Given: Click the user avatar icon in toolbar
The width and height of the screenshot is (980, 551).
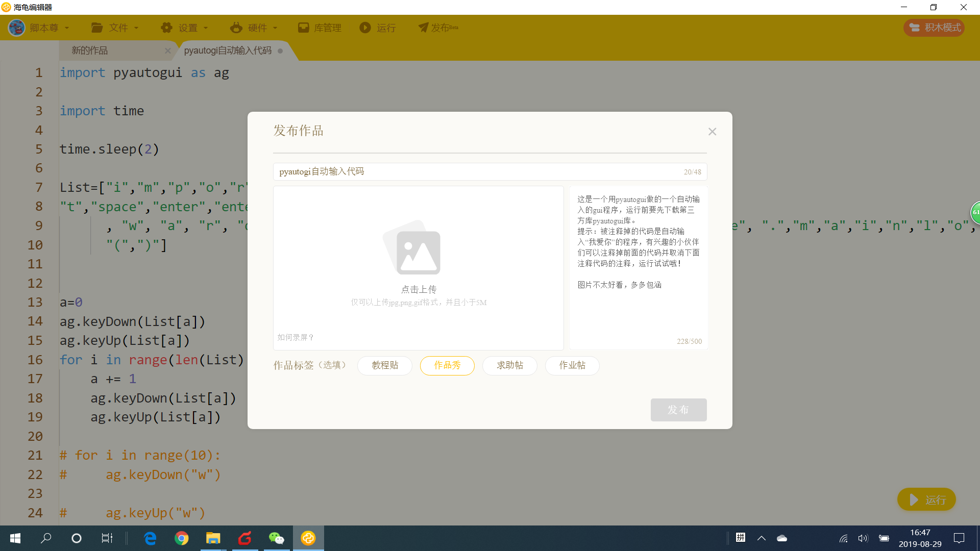Looking at the screenshot, I should coord(17,28).
